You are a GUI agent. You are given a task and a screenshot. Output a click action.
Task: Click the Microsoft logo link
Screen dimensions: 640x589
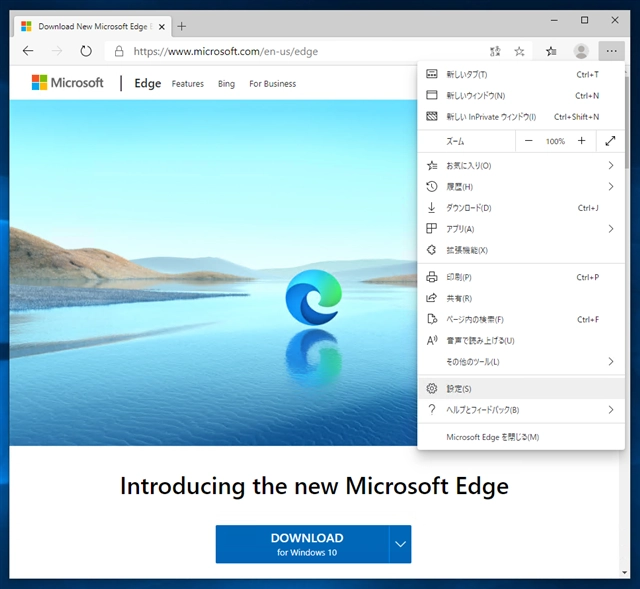click(67, 82)
